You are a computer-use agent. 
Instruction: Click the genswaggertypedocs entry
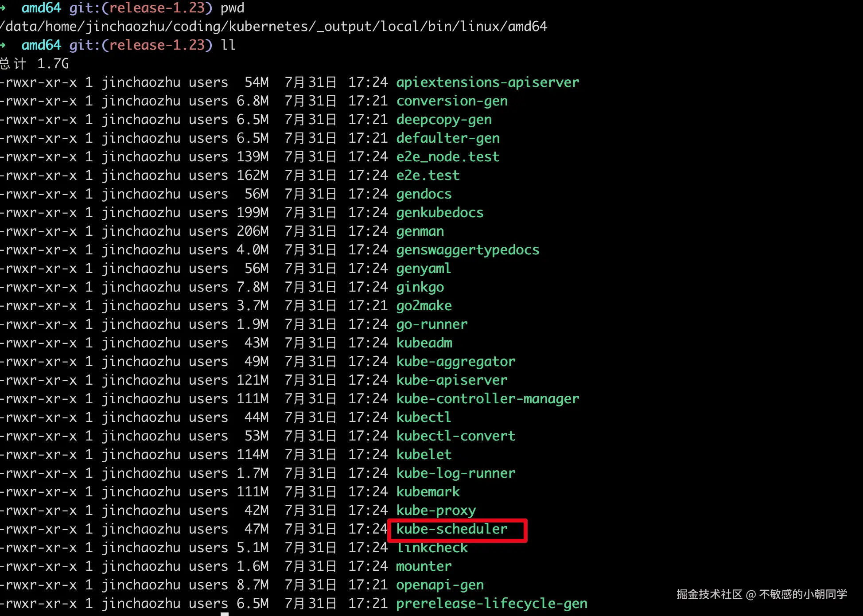coord(467,250)
